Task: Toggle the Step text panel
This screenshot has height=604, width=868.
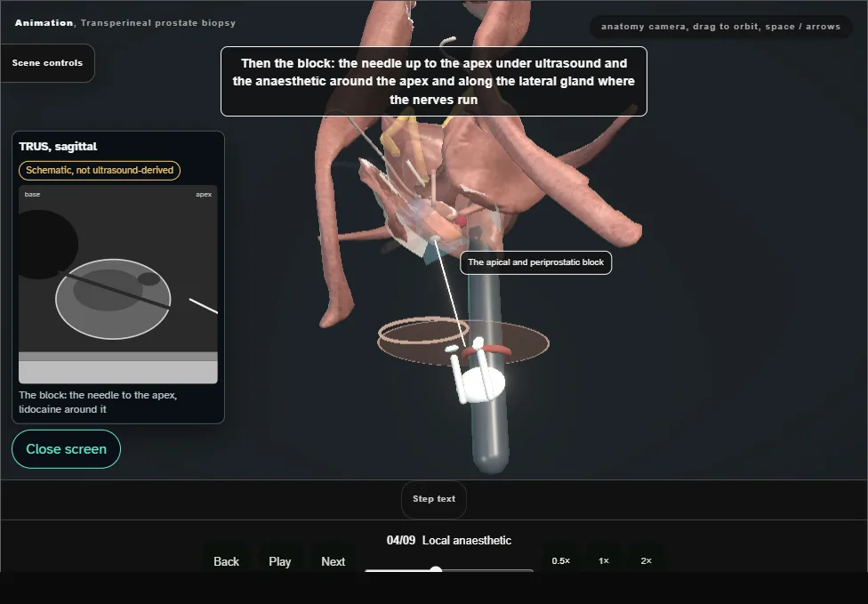Action: pyautogui.click(x=434, y=499)
